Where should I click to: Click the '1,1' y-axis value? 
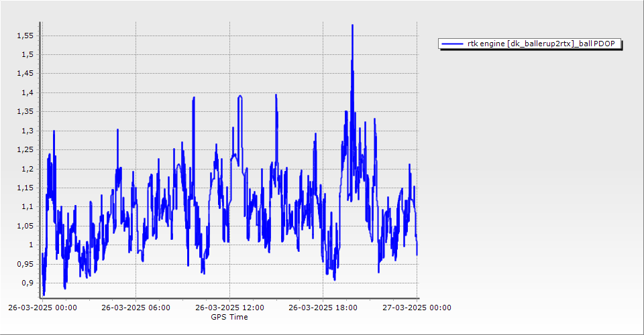(27, 206)
